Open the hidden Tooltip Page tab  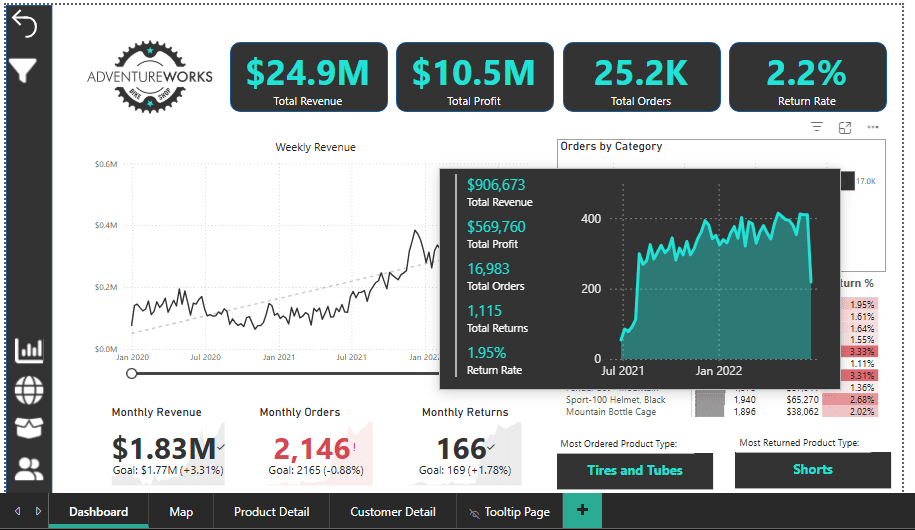point(509,512)
